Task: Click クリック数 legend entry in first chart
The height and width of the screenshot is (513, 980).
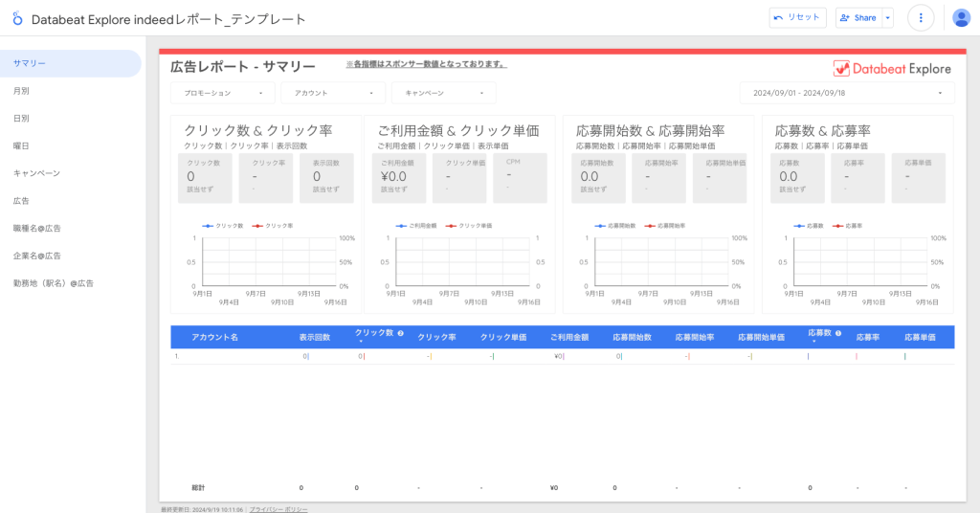Action: click(x=222, y=226)
